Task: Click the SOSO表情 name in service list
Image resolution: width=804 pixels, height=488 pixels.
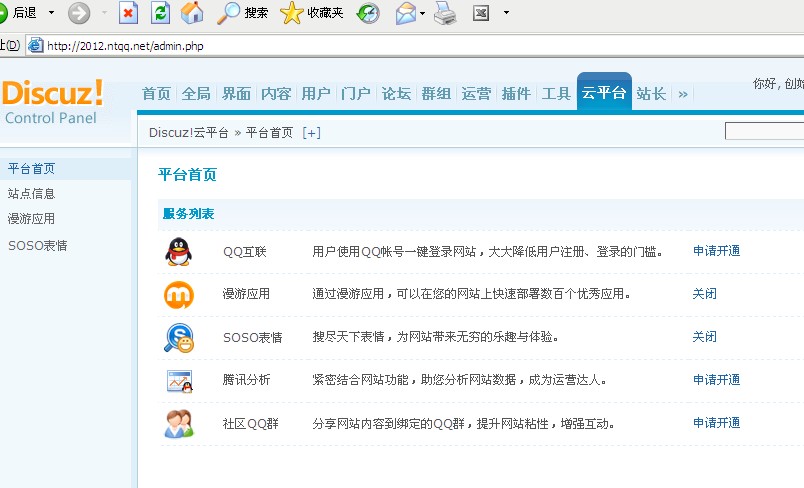Action: 253,338
